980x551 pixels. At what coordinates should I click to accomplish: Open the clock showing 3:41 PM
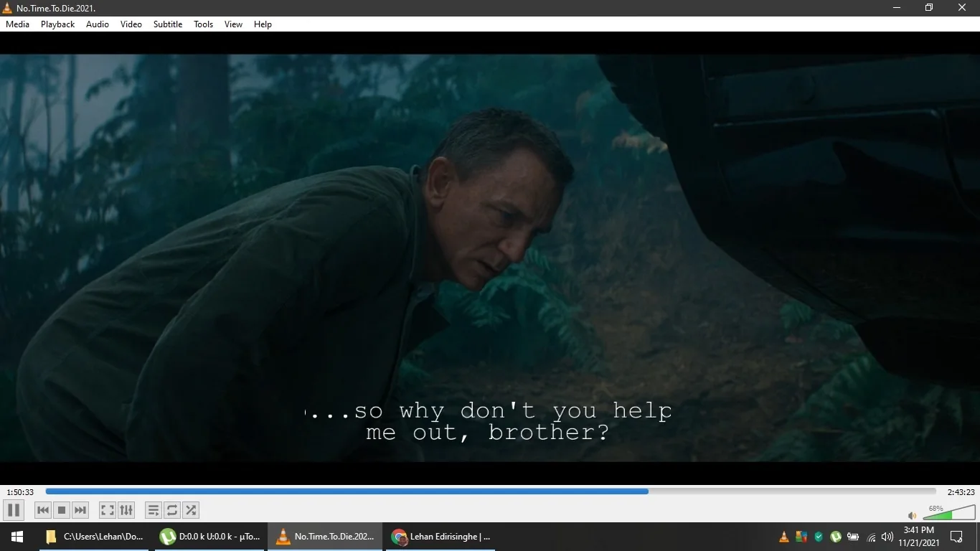(x=919, y=537)
